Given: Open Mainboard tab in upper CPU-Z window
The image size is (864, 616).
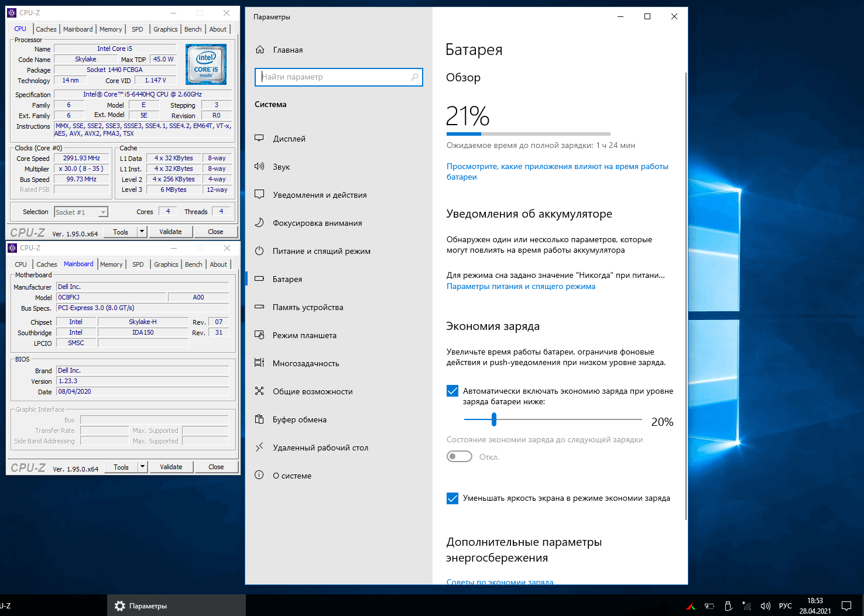Looking at the screenshot, I should (78, 29).
